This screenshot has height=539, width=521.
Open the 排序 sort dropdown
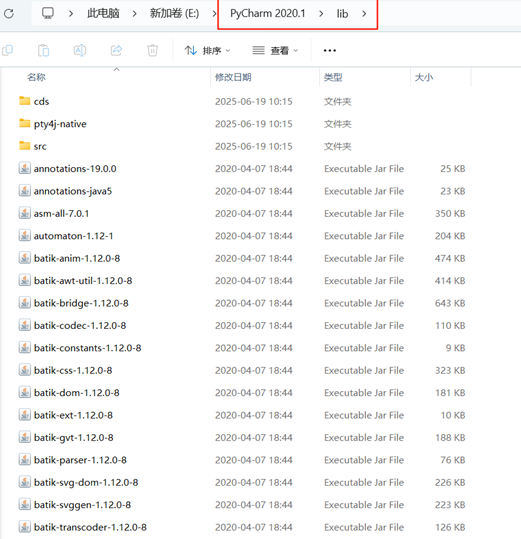click(207, 51)
